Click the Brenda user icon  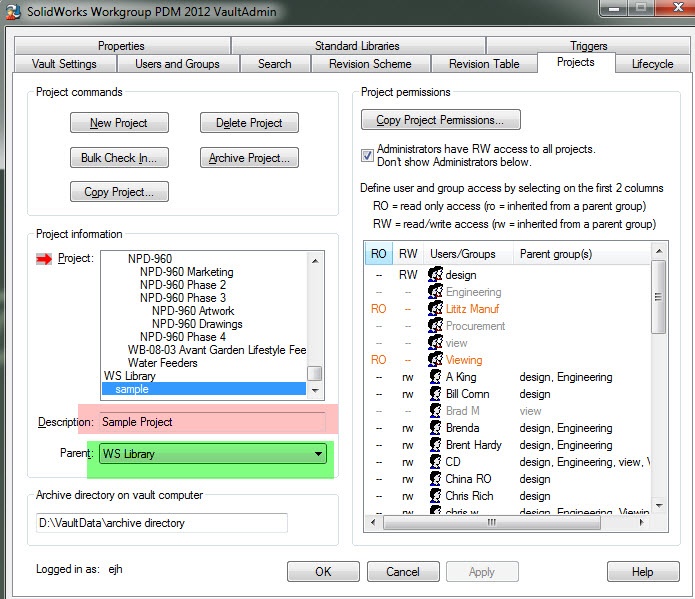click(x=435, y=427)
